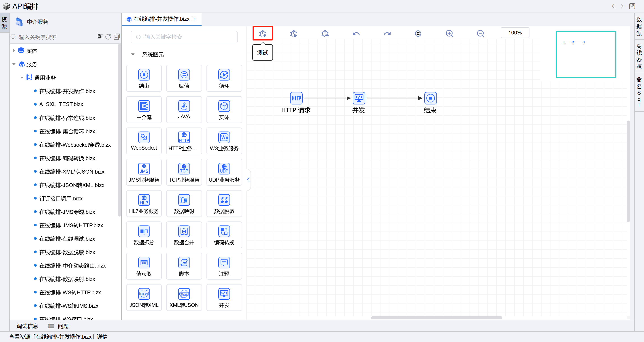Click collapse-all icon beside resource search
Viewport: 644px width, 342px height.
click(117, 37)
